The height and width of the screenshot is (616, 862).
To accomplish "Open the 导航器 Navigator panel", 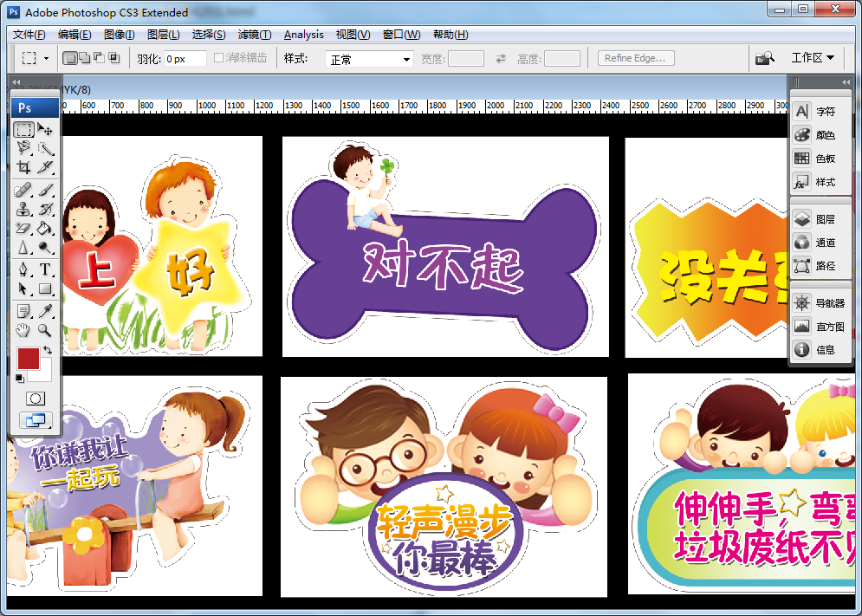I will [x=820, y=303].
